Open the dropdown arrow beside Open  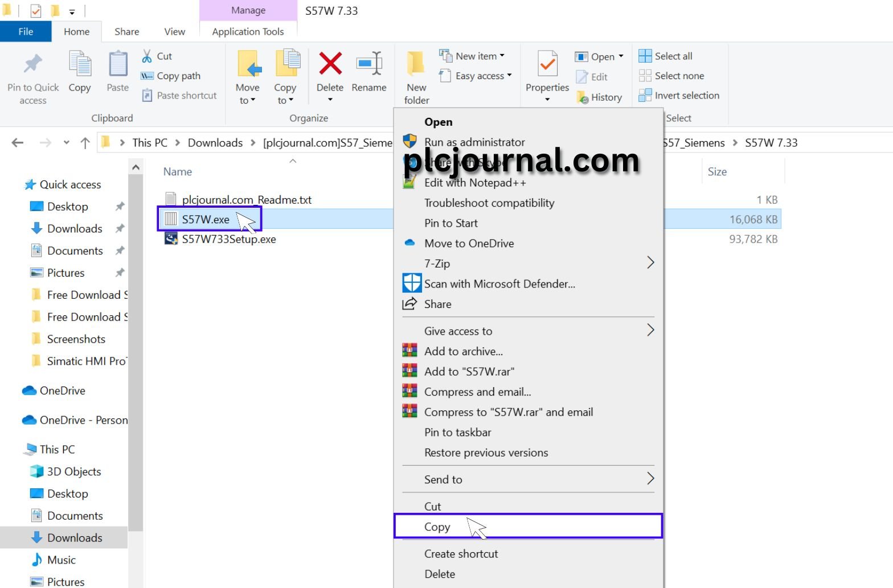tap(621, 56)
